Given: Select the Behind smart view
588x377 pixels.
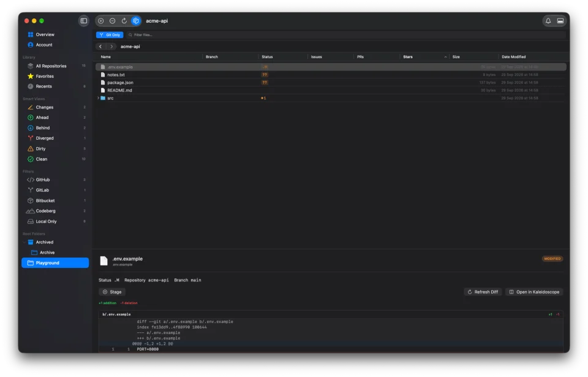Looking at the screenshot, I should coord(55,128).
